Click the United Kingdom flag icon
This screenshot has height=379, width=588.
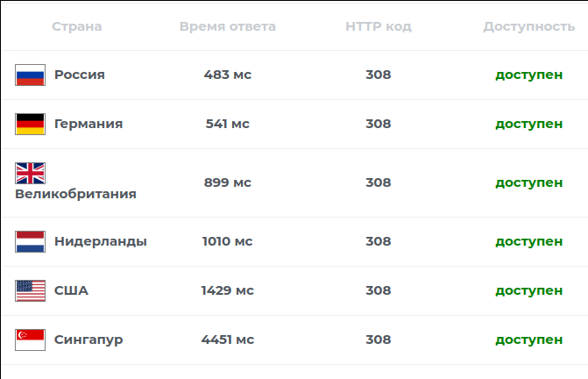[30, 173]
